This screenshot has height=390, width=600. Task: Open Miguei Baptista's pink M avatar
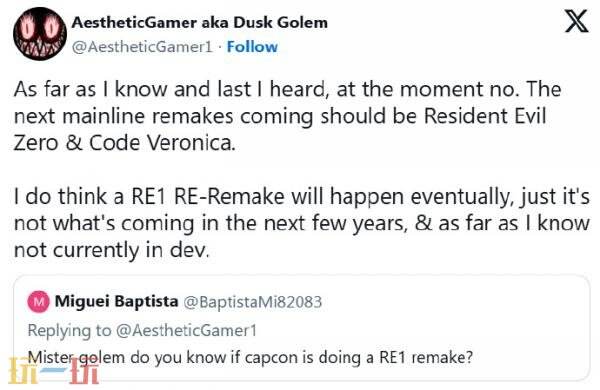tap(38, 302)
